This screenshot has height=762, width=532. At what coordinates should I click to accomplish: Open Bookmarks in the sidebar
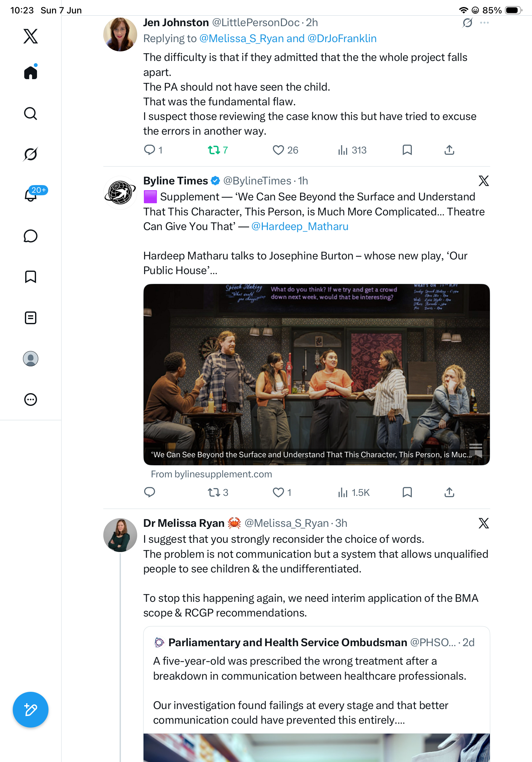click(31, 277)
